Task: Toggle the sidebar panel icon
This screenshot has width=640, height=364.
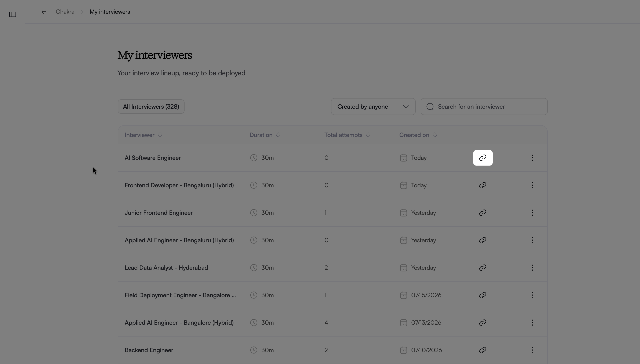Action: 13,15
